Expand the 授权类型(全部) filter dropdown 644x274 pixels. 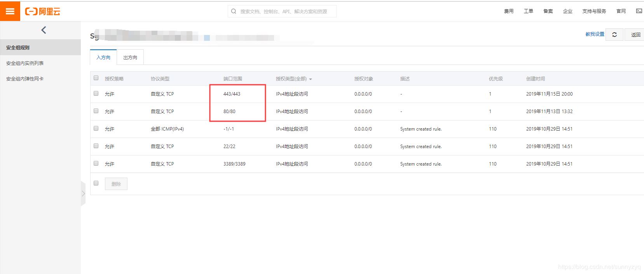point(294,79)
